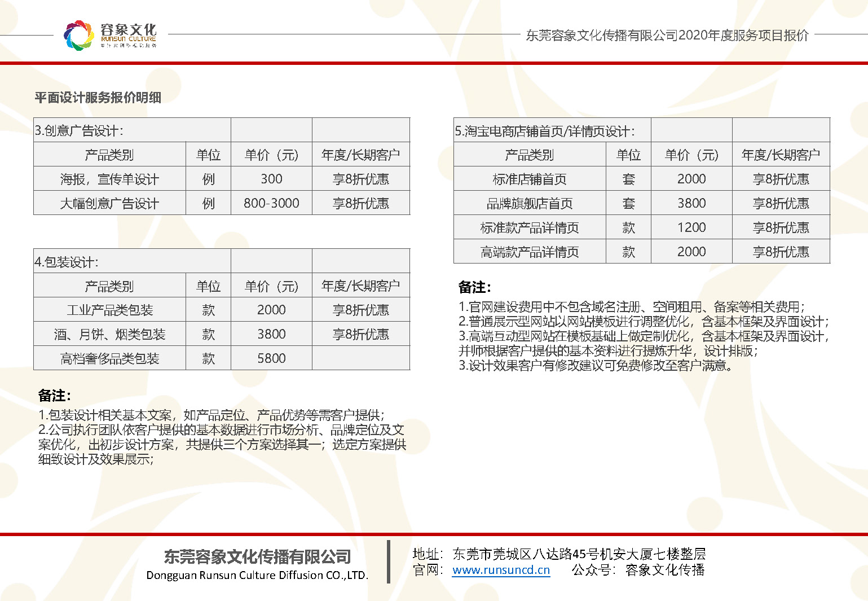
Task: Click 享8折优惠 in the 大幅创意广告设计 row
Action: click(x=361, y=204)
